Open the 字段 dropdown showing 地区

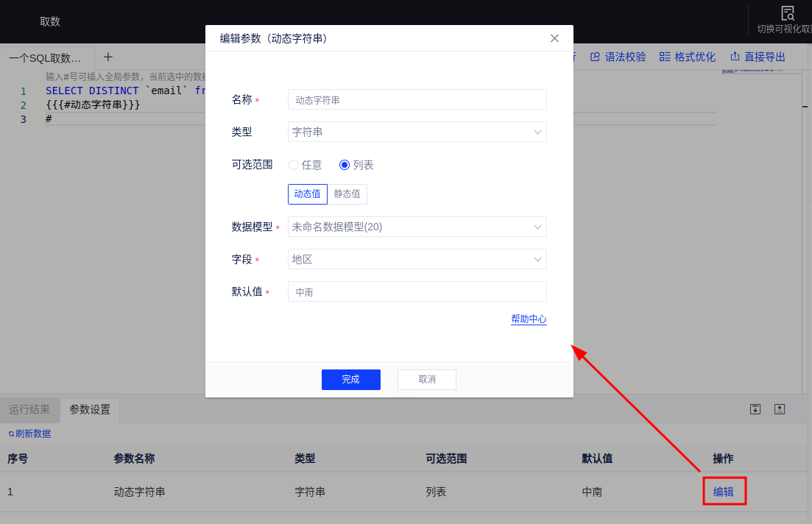pyautogui.click(x=417, y=259)
